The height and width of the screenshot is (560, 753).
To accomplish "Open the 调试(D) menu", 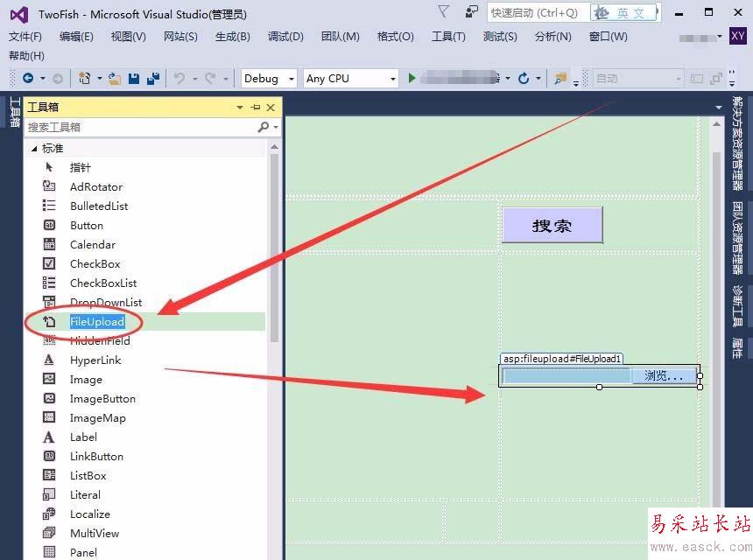I will pyautogui.click(x=285, y=37).
